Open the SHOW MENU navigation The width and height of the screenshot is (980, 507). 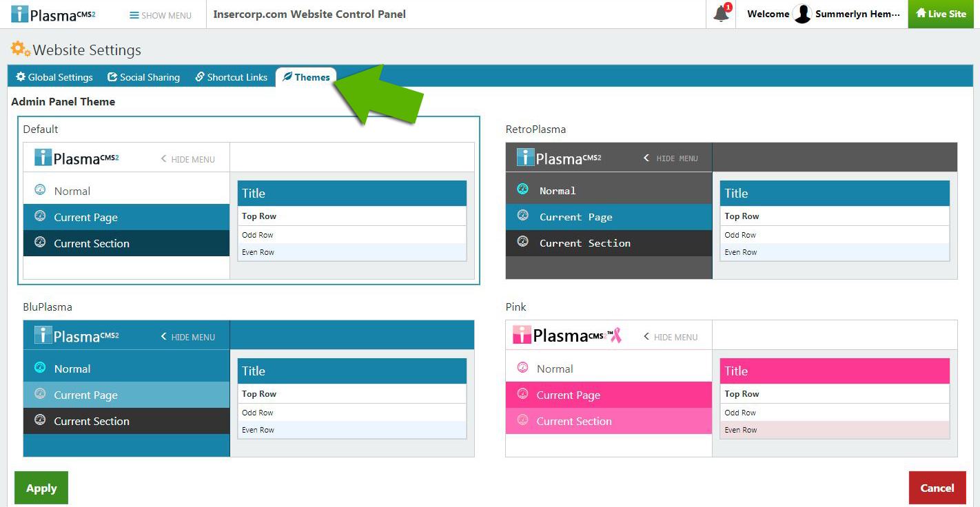pos(161,15)
